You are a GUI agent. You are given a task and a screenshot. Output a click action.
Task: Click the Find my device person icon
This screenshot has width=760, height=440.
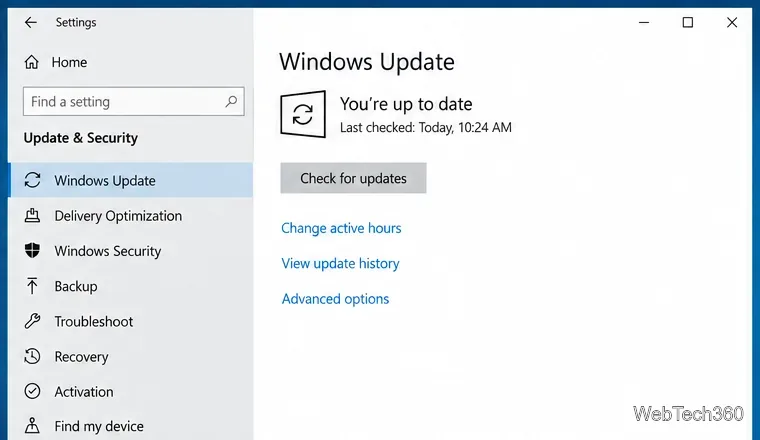[x=32, y=425]
